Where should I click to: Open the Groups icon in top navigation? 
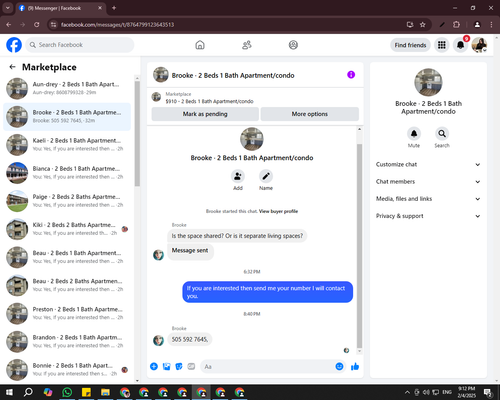[x=293, y=45]
